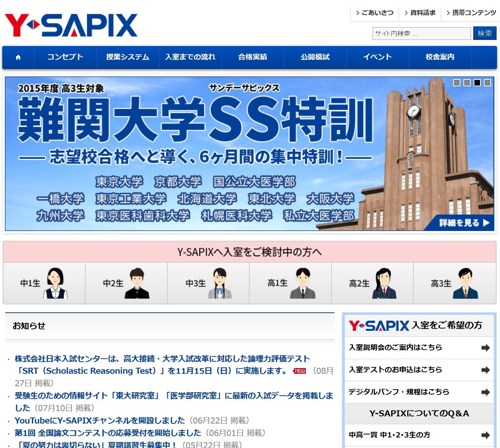Select the 中3生 student button

(x=208, y=283)
